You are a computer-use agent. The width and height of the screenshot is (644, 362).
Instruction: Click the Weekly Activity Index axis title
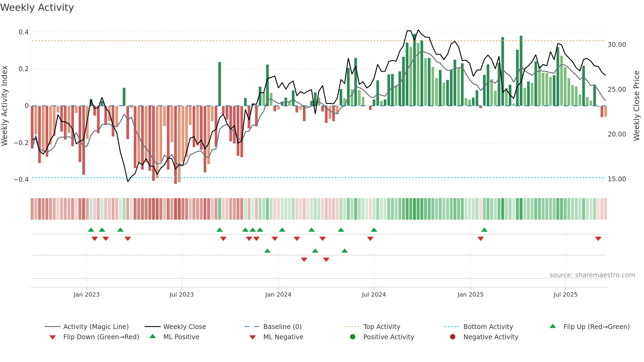tap(4, 106)
